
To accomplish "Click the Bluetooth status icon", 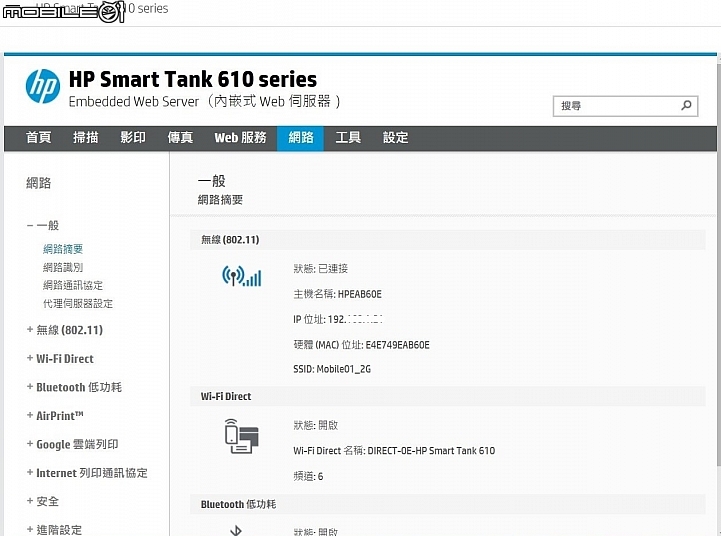I will point(236,530).
